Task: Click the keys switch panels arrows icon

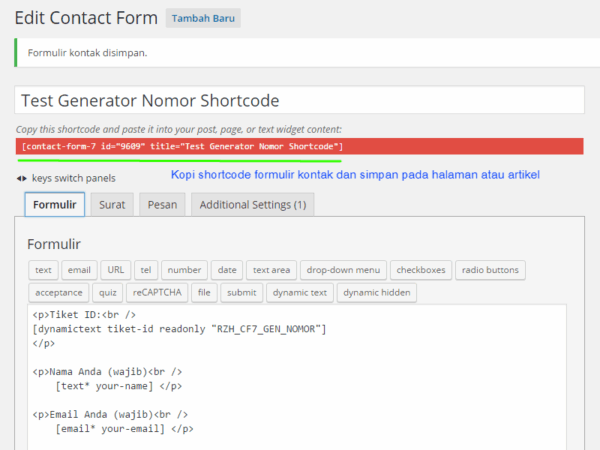Action: [x=21, y=178]
